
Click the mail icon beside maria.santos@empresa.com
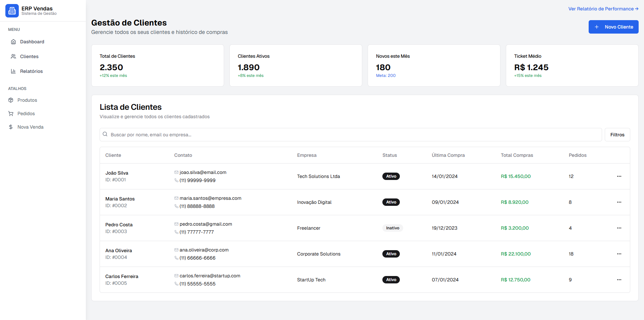[176, 198]
